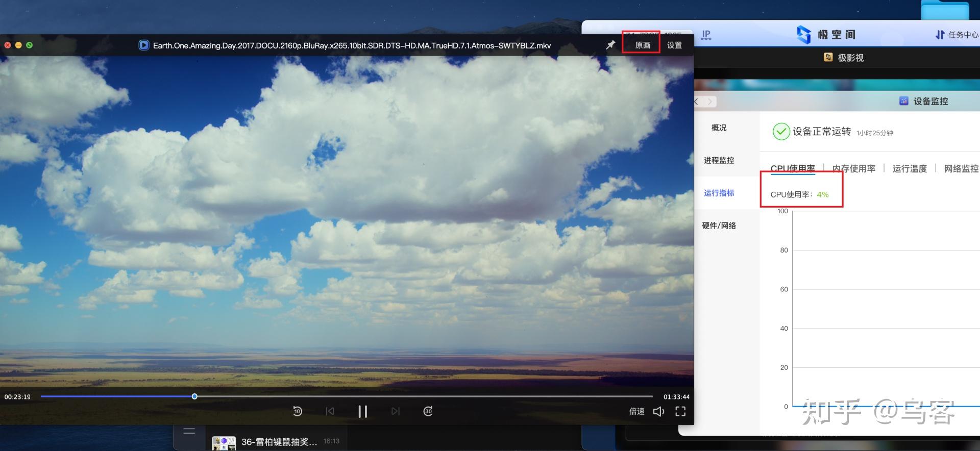Open the player 设置 menu
Viewport: 980px width, 451px height.
tap(674, 45)
